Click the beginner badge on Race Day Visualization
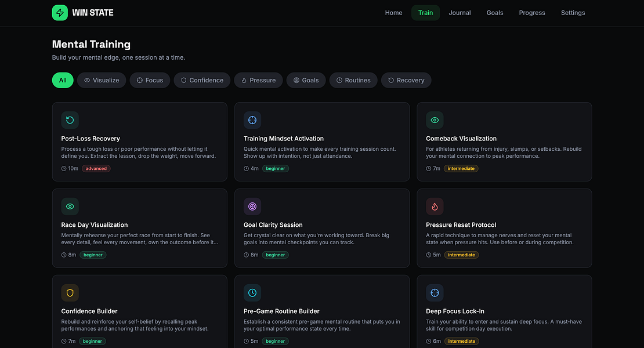 coord(93,255)
